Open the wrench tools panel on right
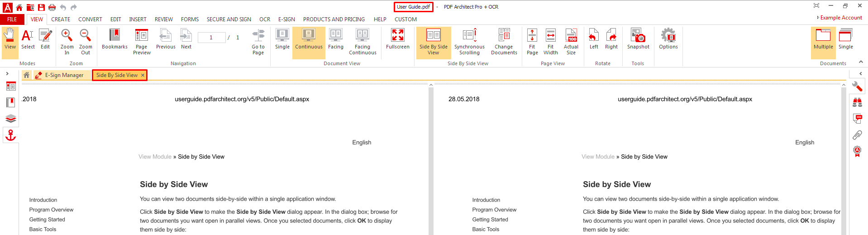 point(857,86)
